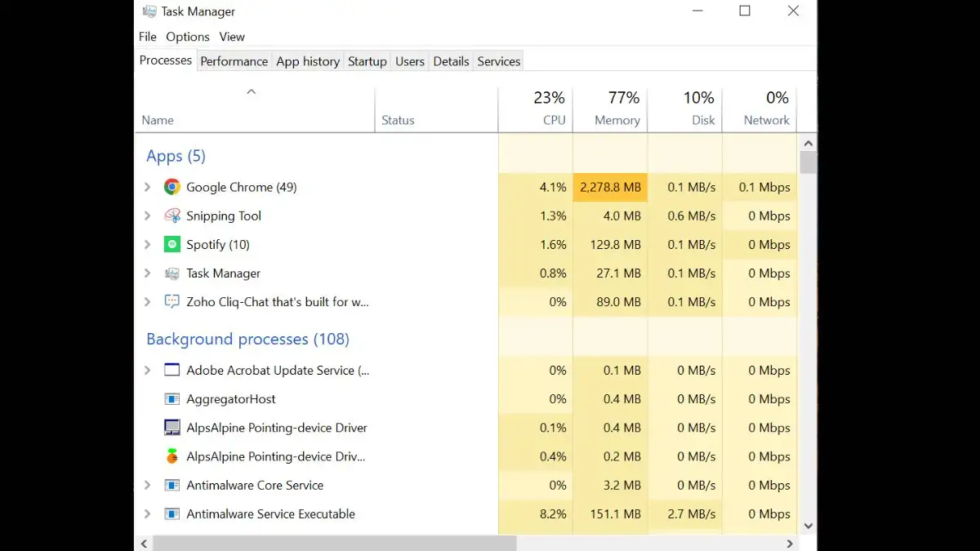Expand the Google Chrome process group
This screenshot has width=980, height=551.
click(x=148, y=187)
